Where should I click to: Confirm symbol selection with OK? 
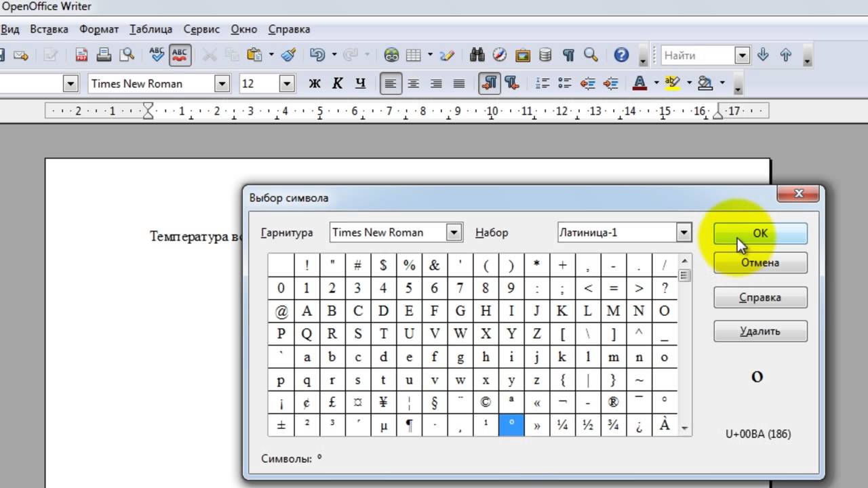(x=760, y=233)
